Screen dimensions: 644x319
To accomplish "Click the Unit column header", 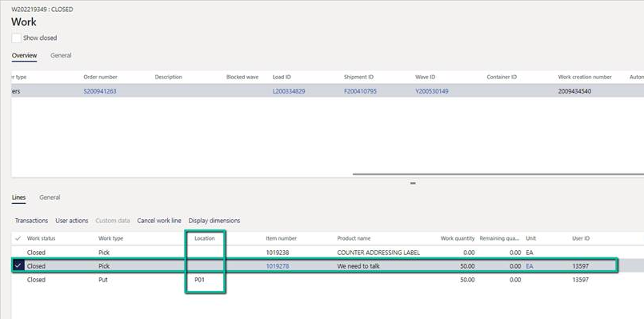I will 530,238.
